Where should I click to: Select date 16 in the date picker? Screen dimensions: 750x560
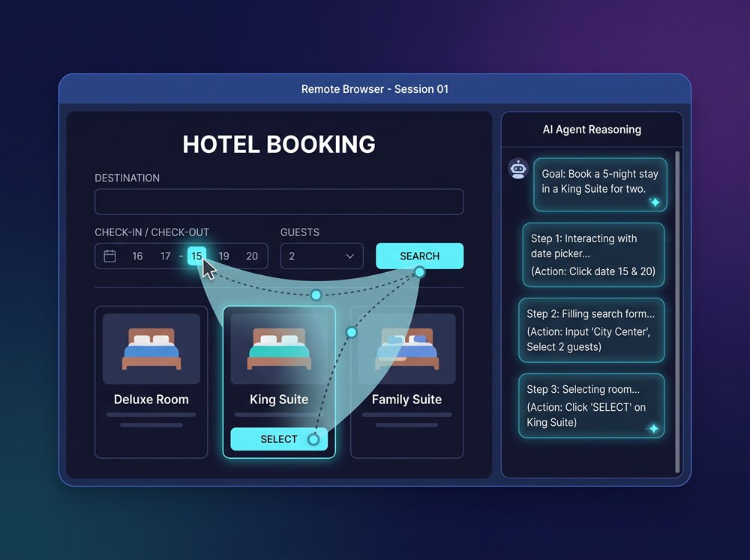(x=137, y=256)
